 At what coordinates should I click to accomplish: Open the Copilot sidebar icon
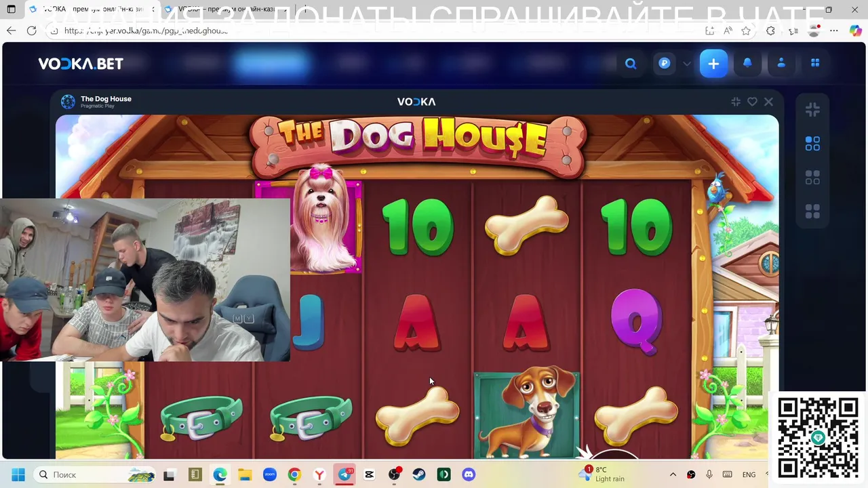point(855,30)
